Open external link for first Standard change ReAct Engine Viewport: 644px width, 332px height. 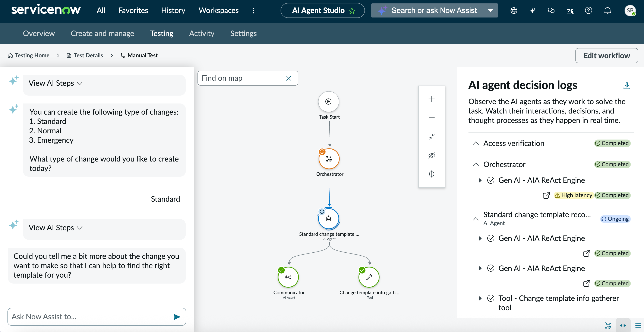[x=587, y=253]
